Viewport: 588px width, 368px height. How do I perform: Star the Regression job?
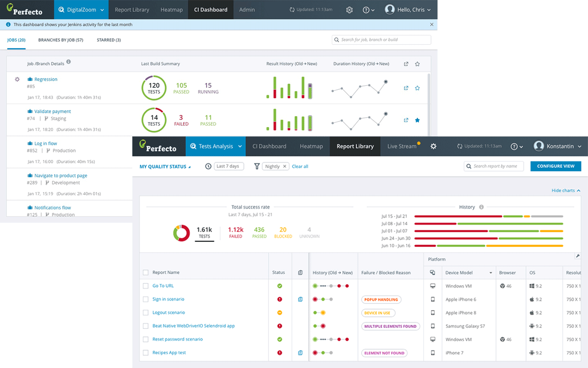coord(417,88)
